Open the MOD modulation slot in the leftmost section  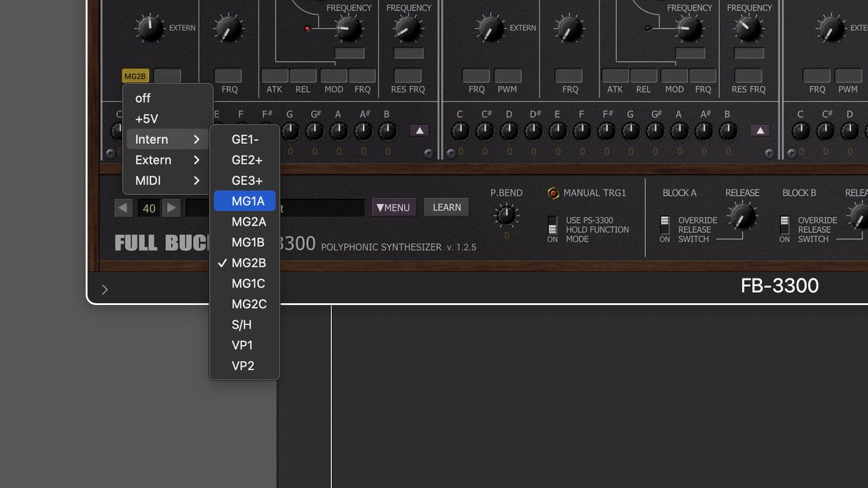coord(333,76)
